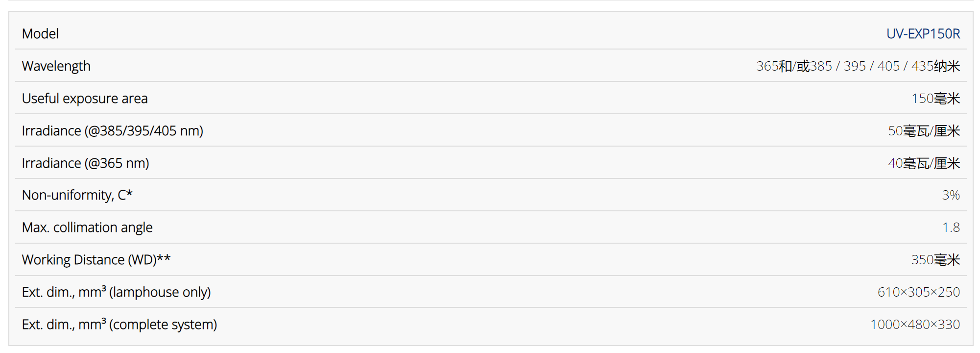Click the Non-uniformity, C* label
This screenshot has width=980, height=353.
pos(77,195)
